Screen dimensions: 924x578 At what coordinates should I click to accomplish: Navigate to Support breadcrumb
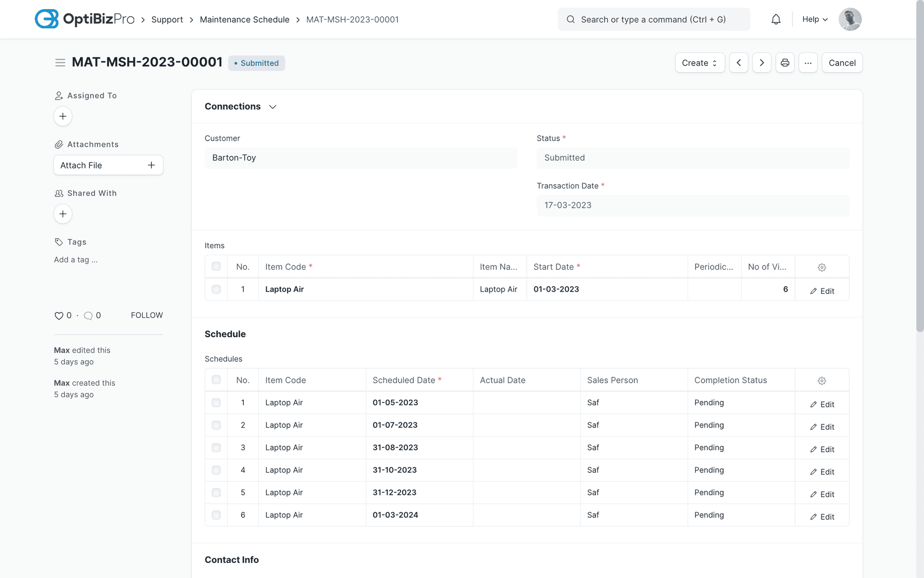click(x=167, y=19)
